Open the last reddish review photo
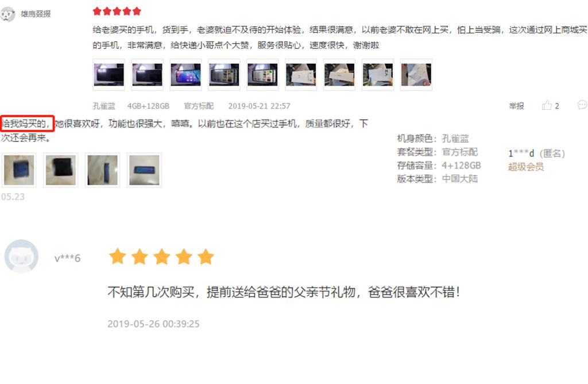588x384 pixels. click(416, 75)
